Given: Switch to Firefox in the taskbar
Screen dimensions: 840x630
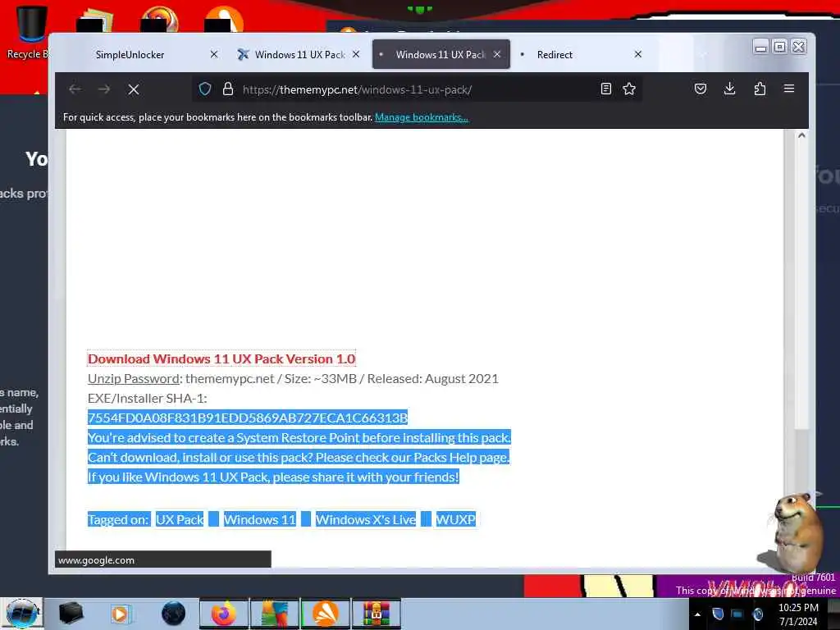Looking at the screenshot, I should (224, 614).
